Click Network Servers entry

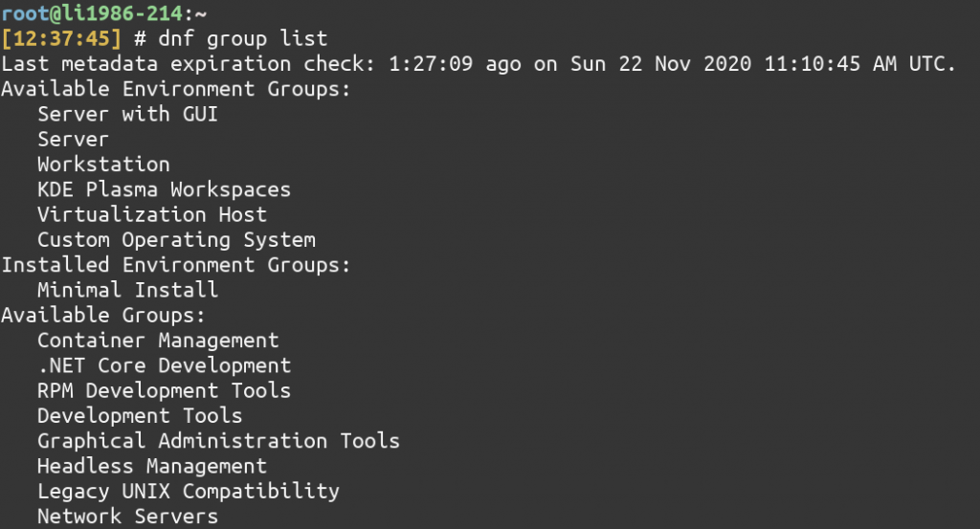point(127,517)
